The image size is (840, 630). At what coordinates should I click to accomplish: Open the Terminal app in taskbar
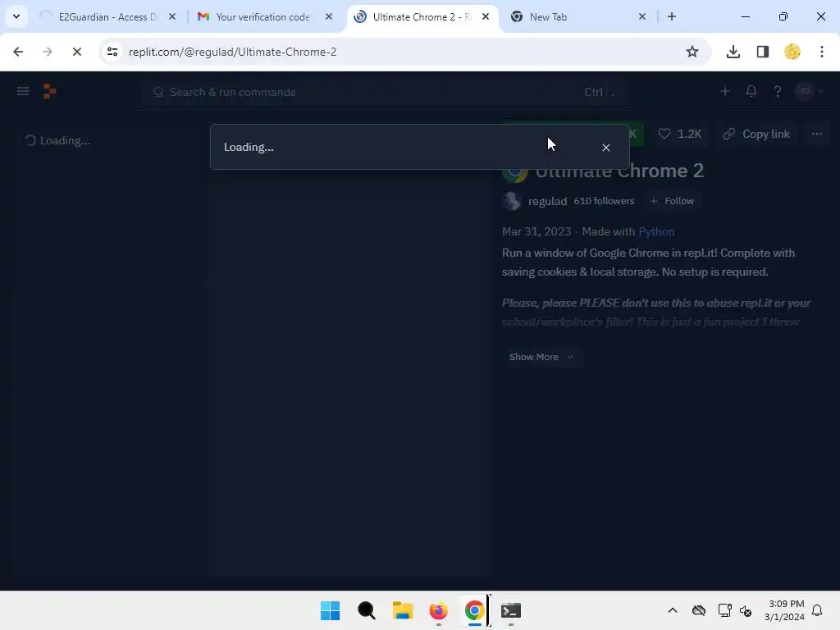tap(510, 610)
